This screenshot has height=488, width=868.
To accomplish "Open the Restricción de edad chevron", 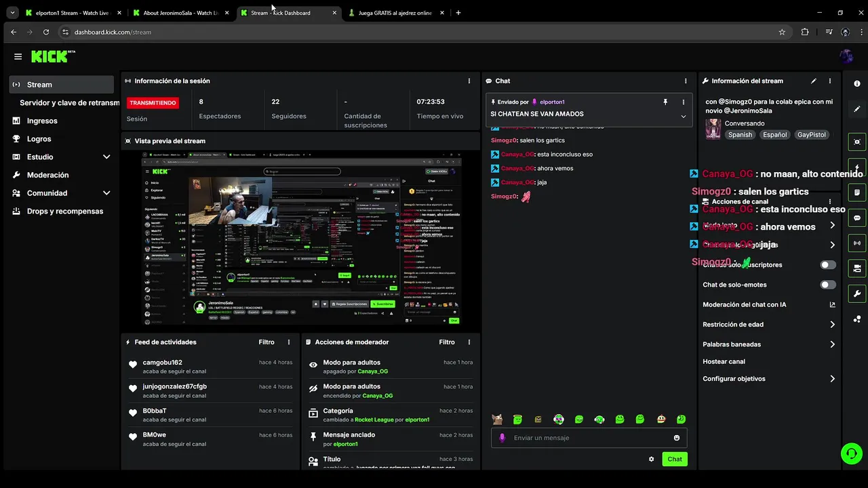I will 833,325.
